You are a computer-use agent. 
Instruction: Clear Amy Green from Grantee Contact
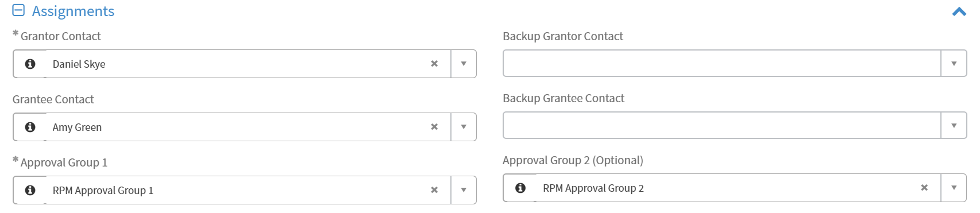[x=434, y=127]
